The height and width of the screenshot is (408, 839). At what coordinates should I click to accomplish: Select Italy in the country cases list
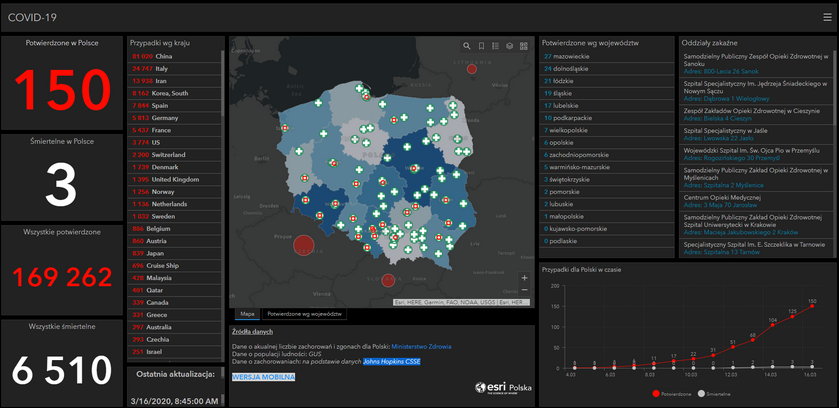161,68
